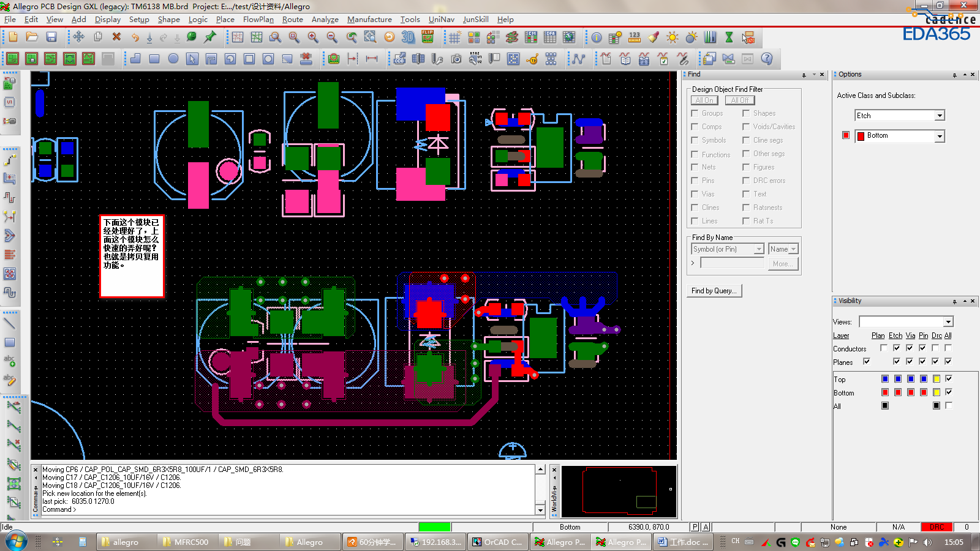Open the help question mark icon
Screen dimensions: 980x551
(766, 59)
